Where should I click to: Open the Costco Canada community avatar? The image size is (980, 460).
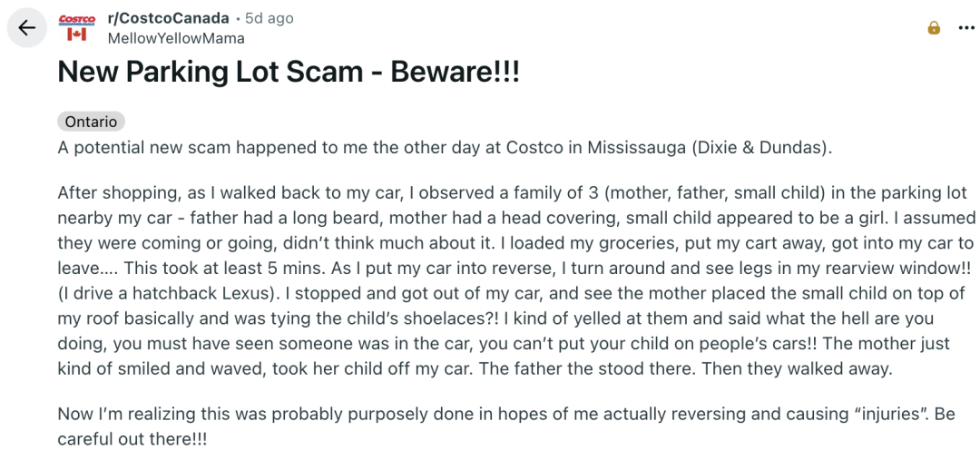[77, 27]
